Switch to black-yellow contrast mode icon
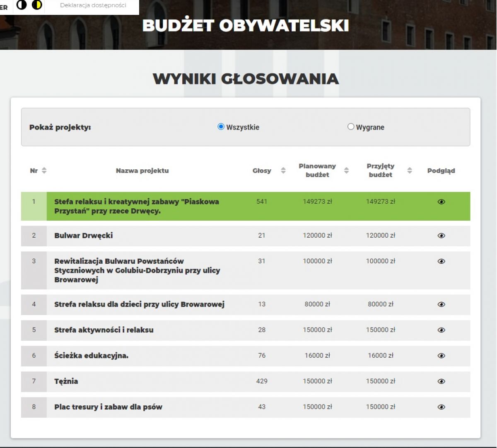Image resolution: width=497 pixels, height=448 pixels. click(x=37, y=5)
